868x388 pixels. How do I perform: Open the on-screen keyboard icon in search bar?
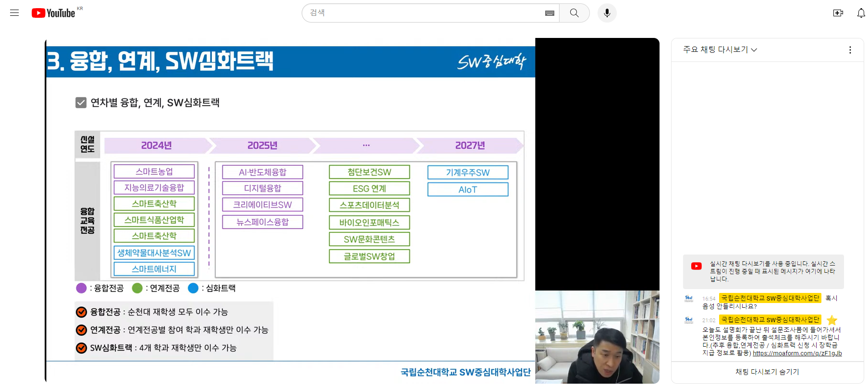550,13
